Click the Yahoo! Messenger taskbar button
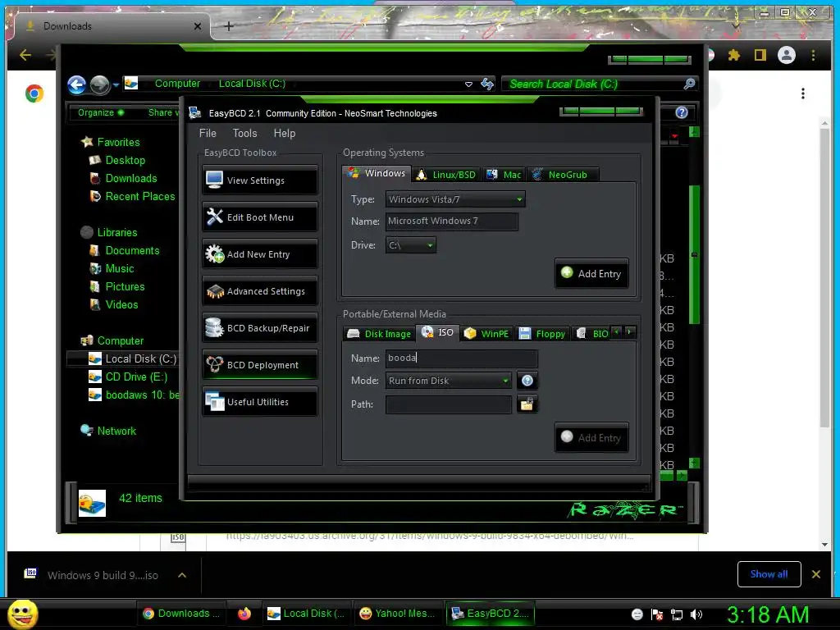840x630 pixels. [398, 614]
